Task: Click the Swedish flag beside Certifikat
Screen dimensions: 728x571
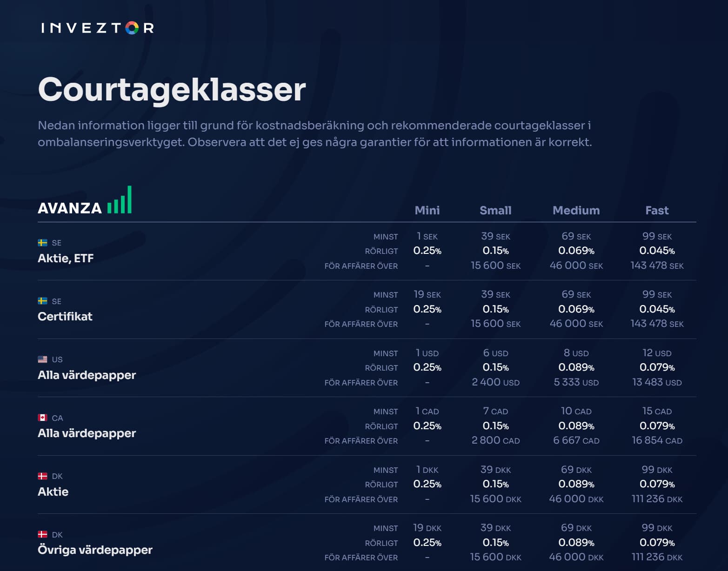Action: click(42, 301)
